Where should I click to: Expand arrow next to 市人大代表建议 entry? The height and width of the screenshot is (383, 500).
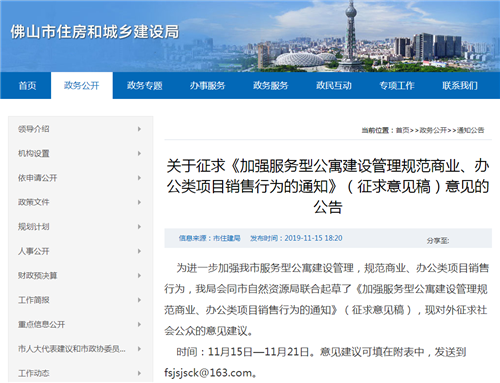139,349
